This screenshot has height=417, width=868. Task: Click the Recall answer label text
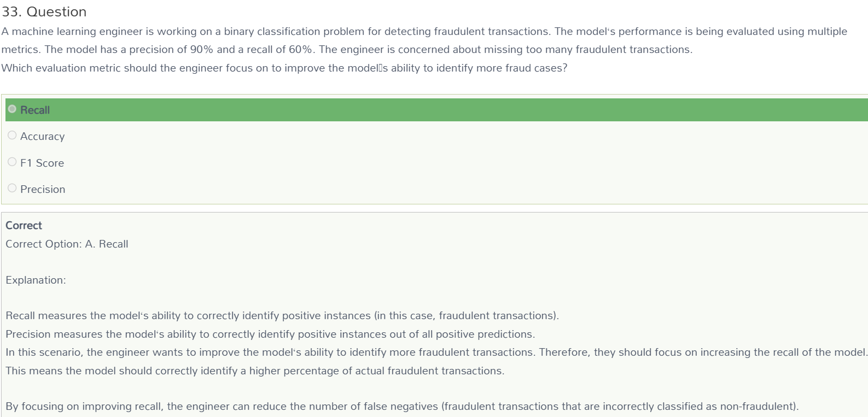click(x=35, y=110)
